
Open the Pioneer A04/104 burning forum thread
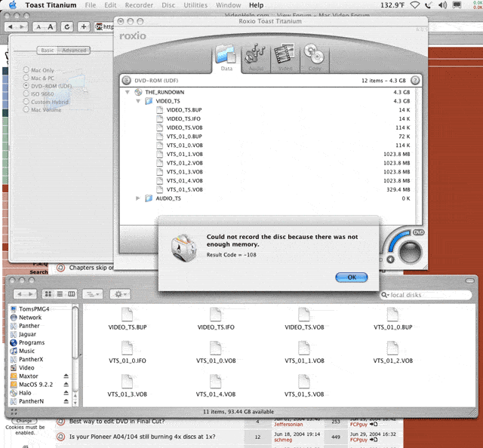pos(142,437)
